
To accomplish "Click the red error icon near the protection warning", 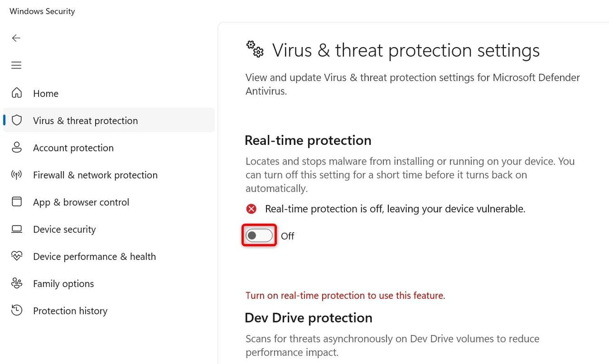I will click(x=251, y=209).
